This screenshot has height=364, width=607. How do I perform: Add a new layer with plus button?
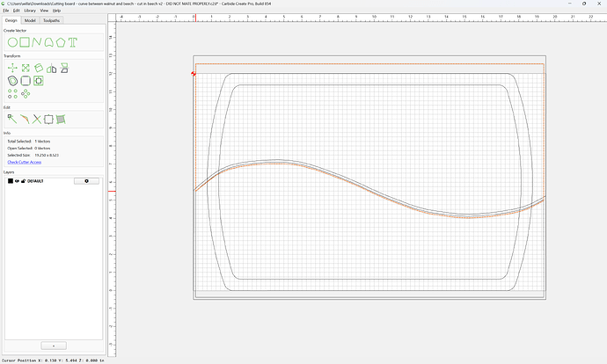(54, 346)
